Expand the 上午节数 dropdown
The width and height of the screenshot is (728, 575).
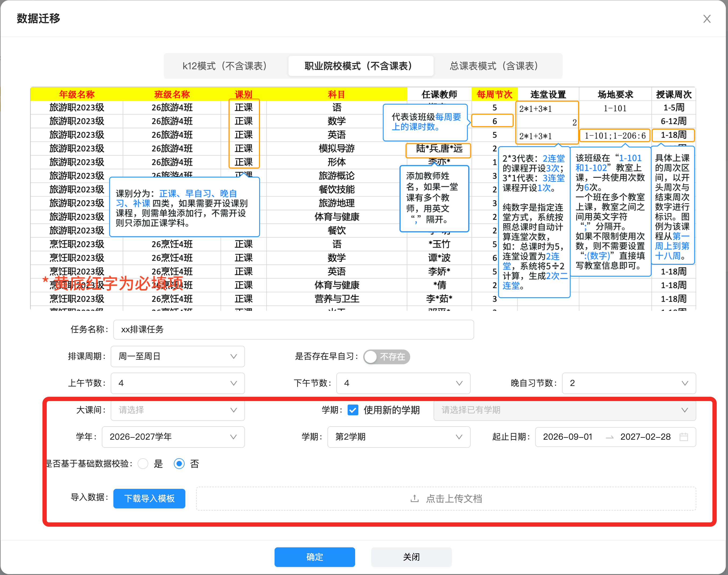coord(178,383)
